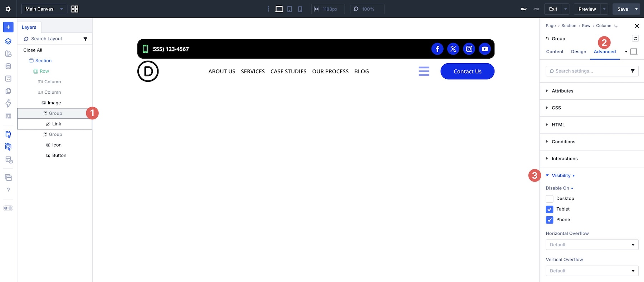This screenshot has height=282, width=644.
Task: Click the Exit button
Action: click(x=553, y=9)
